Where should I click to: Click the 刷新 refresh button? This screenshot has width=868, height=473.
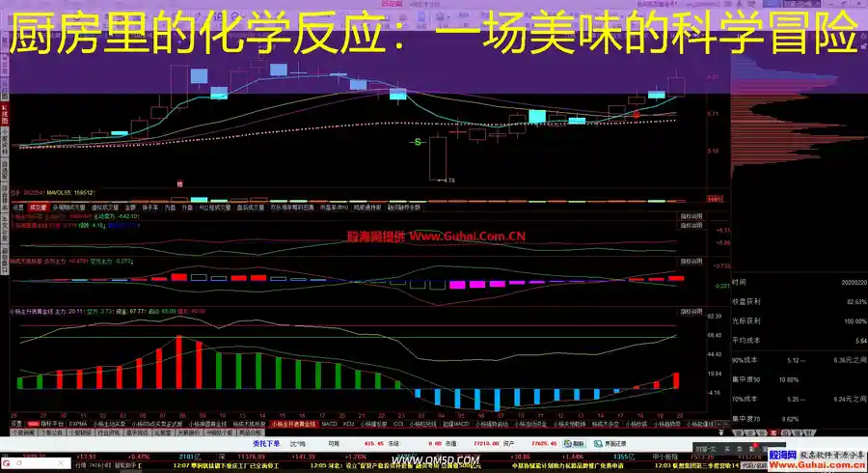tap(575, 444)
